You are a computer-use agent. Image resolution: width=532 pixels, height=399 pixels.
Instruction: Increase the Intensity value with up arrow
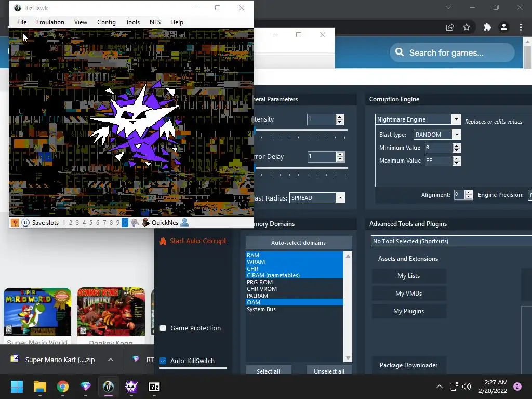340,117
